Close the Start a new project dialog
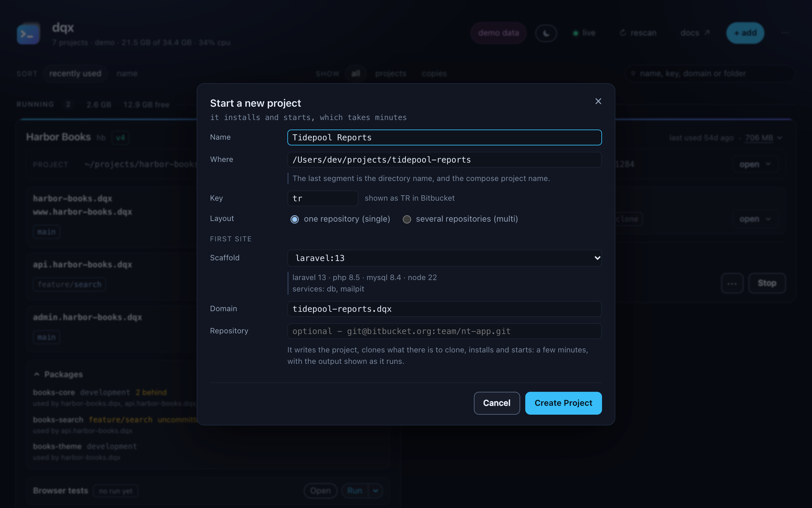The image size is (812, 508). click(x=598, y=101)
